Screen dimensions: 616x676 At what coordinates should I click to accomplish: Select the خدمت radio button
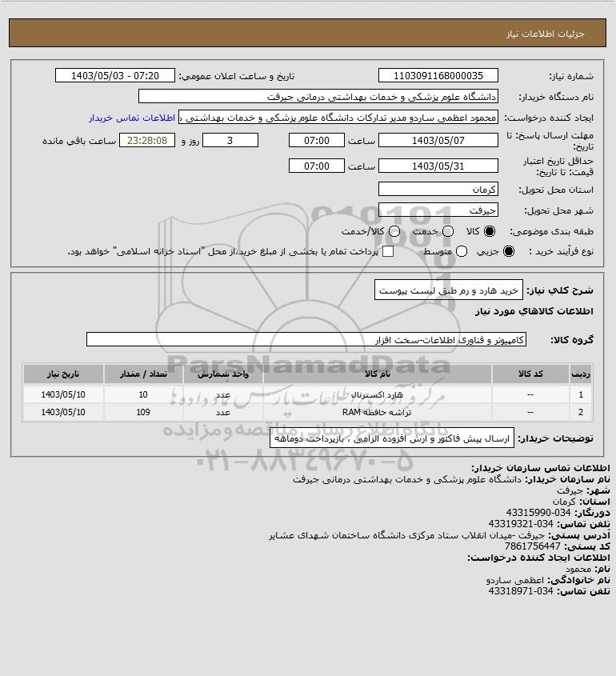click(x=448, y=231)
